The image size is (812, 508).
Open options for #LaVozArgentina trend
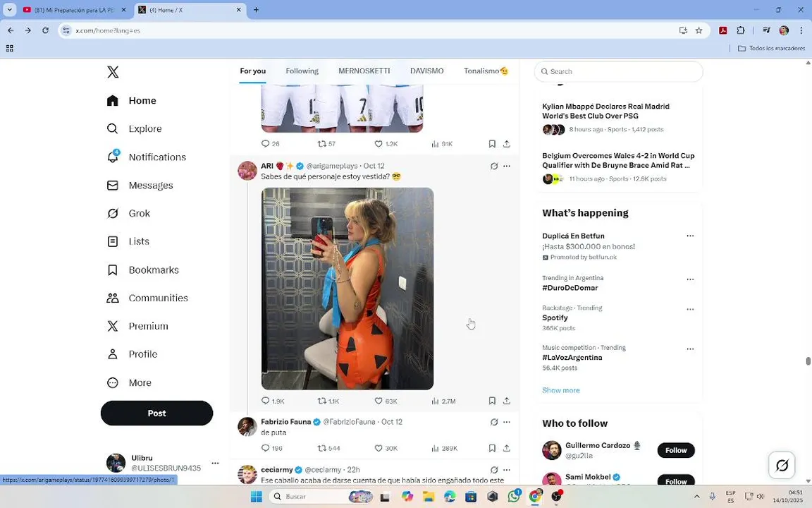click(690, 349)
